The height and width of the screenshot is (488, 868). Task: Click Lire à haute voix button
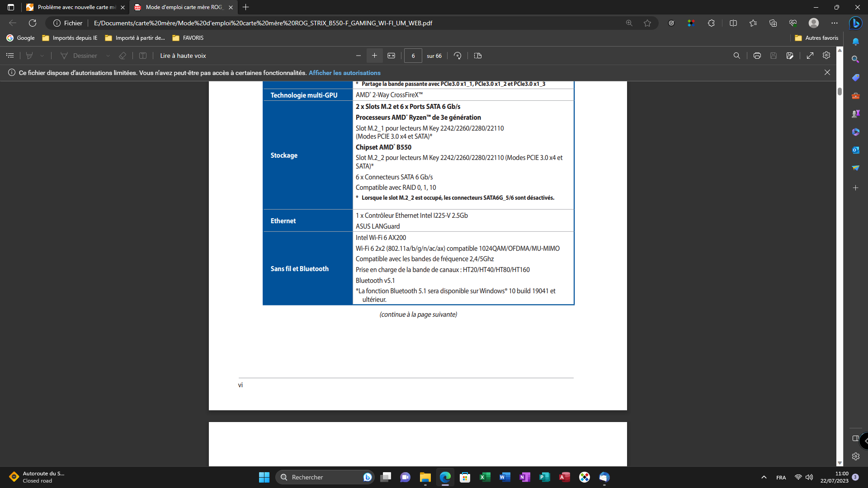pyautogui.click(x=183, y=56)
